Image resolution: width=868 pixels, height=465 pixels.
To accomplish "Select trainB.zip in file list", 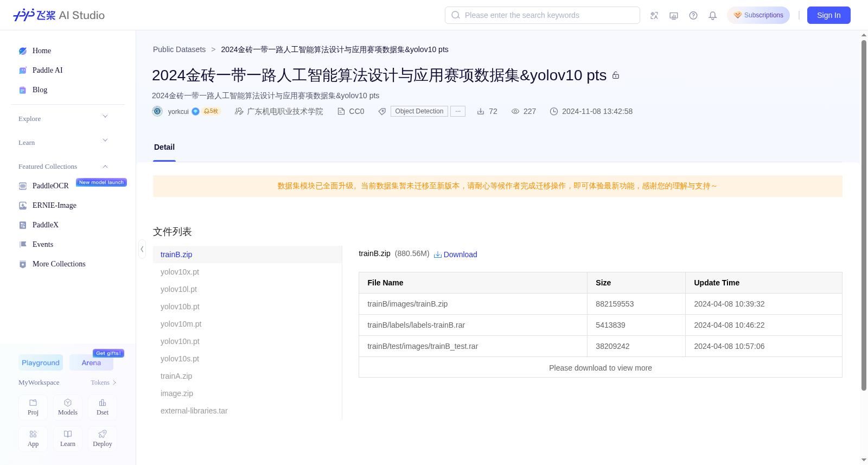I will pos(247,254).
